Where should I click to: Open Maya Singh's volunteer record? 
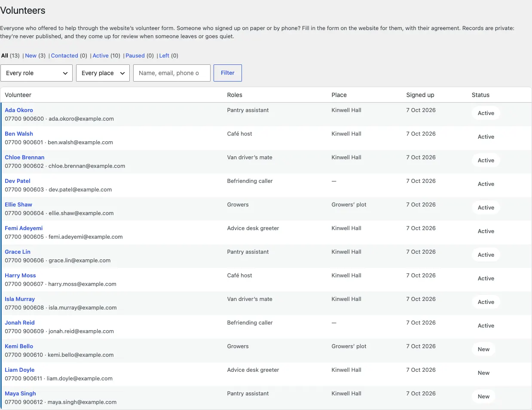click(x=20, y=393)
